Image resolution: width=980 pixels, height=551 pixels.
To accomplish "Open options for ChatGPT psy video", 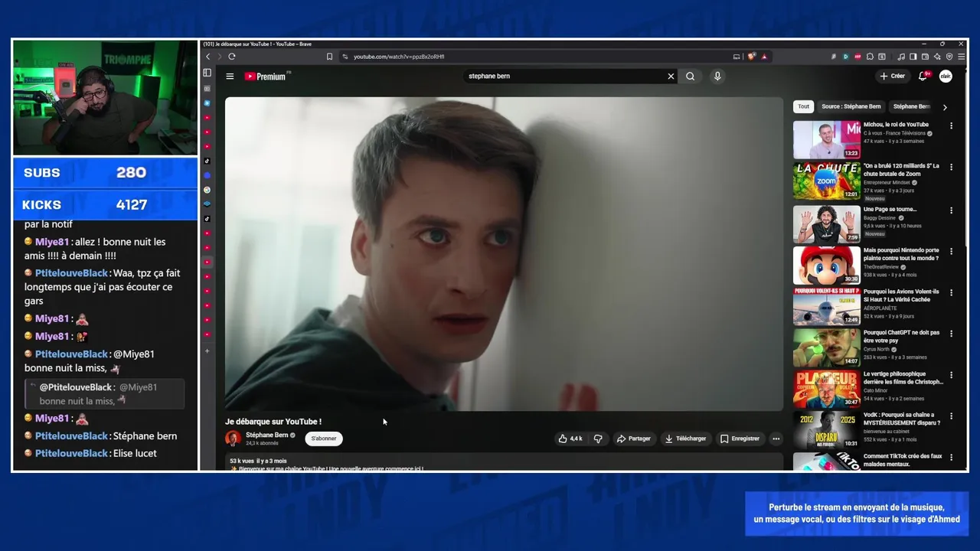I will tap(952, 334).
